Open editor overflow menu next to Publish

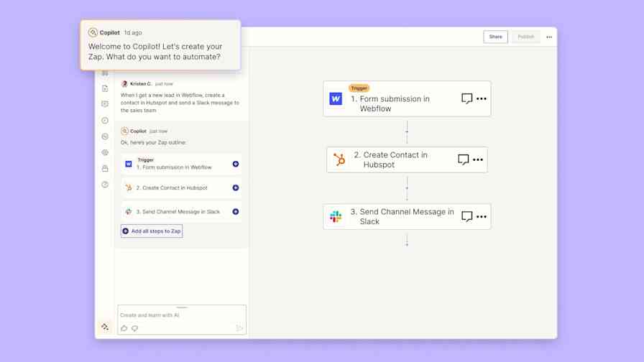pos(549,37)
